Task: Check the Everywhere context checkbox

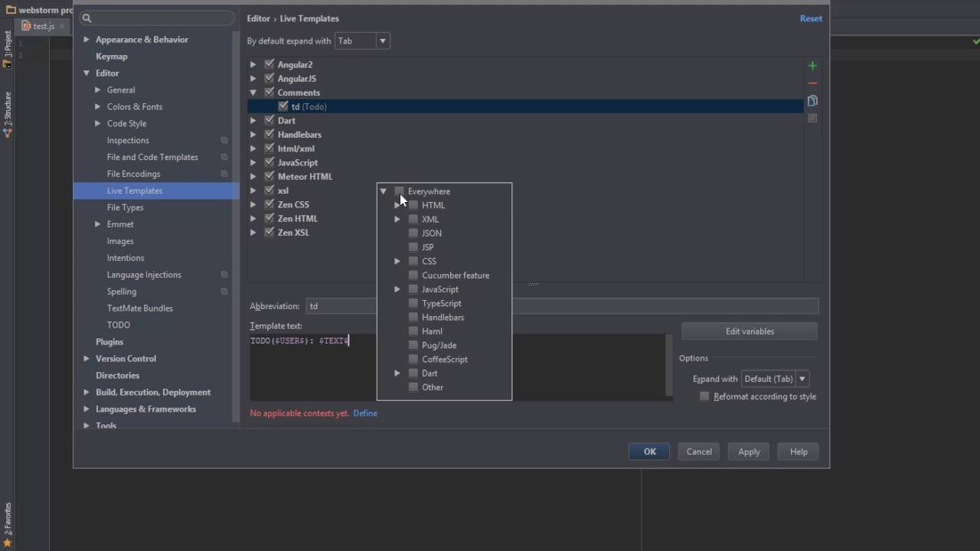Action: click(x=399, y=191)
